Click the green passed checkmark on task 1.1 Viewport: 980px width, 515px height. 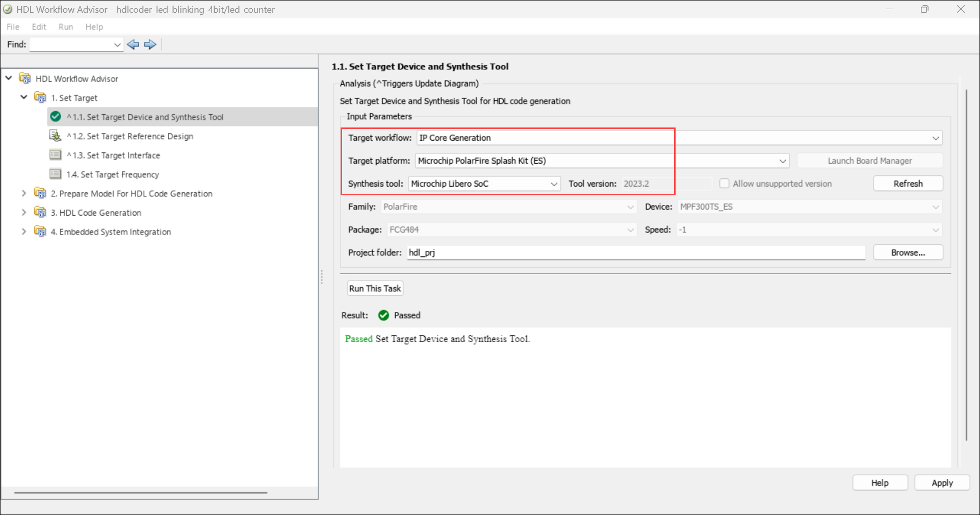[56, 117]
